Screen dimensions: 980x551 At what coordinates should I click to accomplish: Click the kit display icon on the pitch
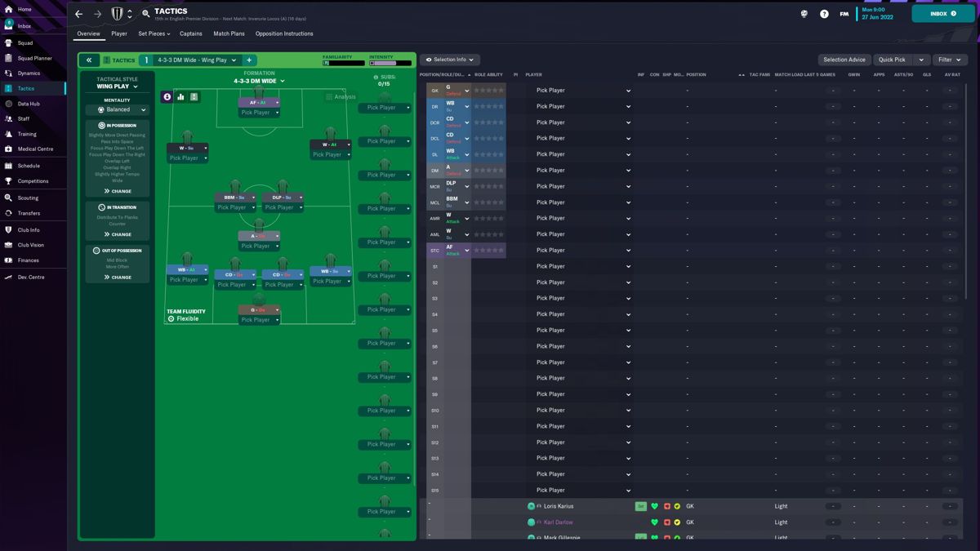(x=194, y=96)
